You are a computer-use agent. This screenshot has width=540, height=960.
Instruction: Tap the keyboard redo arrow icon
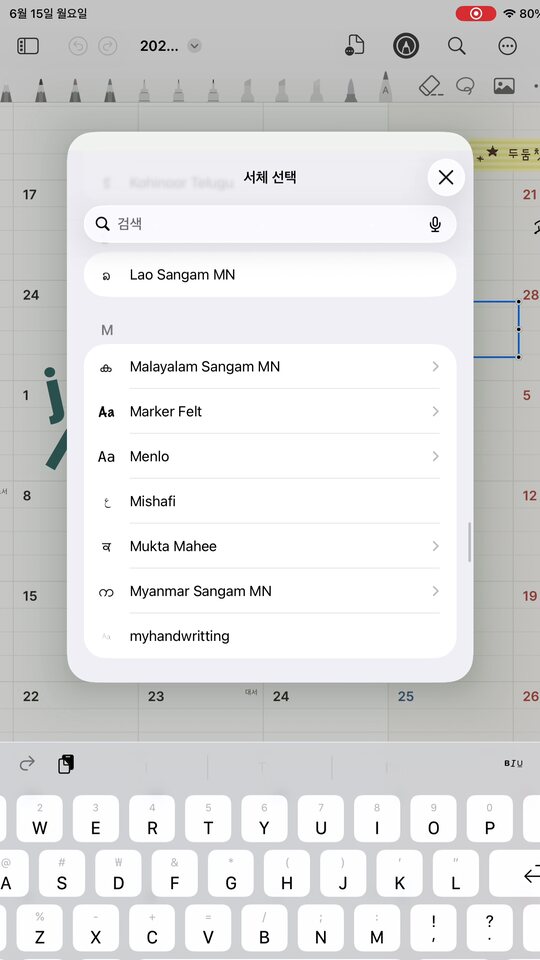pos(27,763)
